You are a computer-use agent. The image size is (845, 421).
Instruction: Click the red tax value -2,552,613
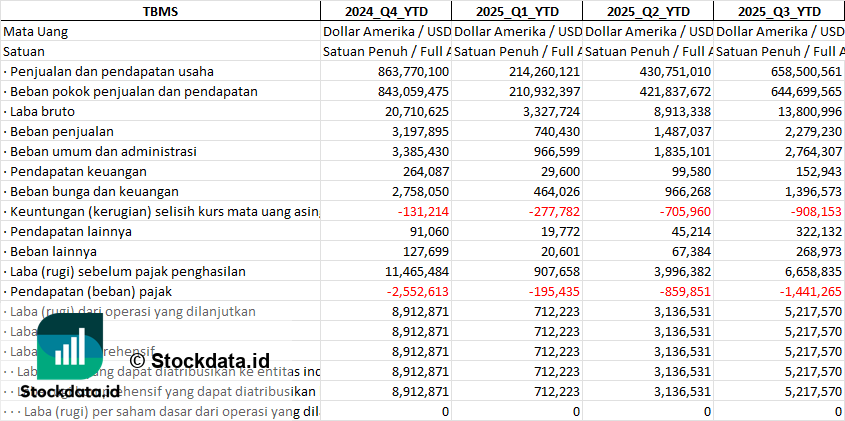(x=418, y=291)
